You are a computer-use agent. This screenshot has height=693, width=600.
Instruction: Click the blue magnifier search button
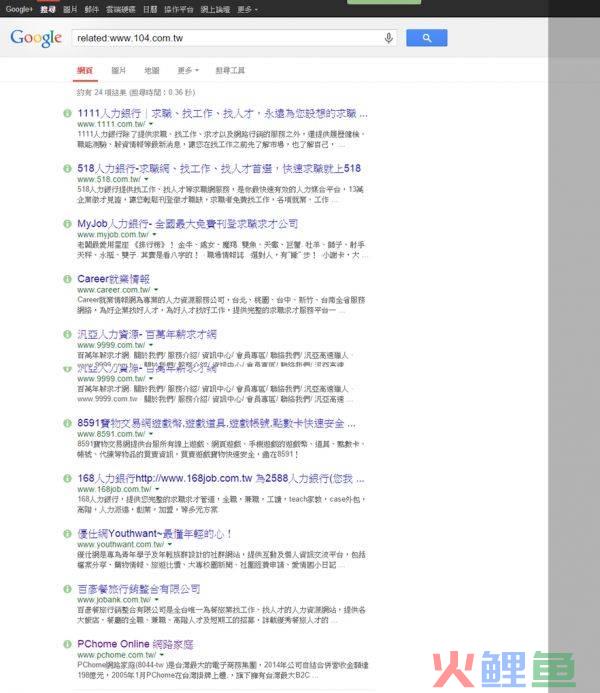pos(426,38)
